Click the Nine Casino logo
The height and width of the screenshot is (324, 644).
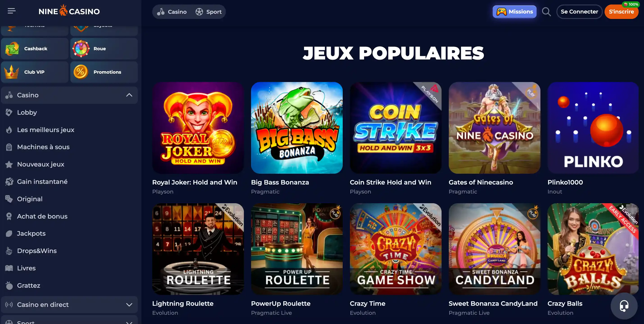pos(69,11)
